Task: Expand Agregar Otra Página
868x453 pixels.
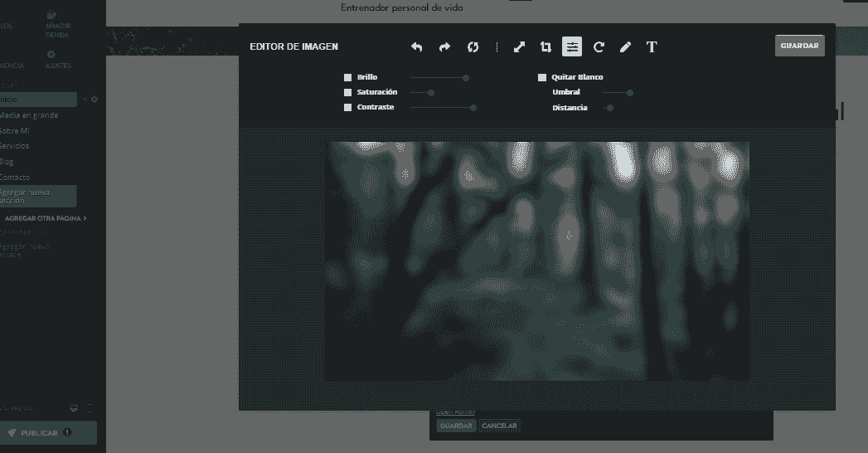Action: pos(46,218)
